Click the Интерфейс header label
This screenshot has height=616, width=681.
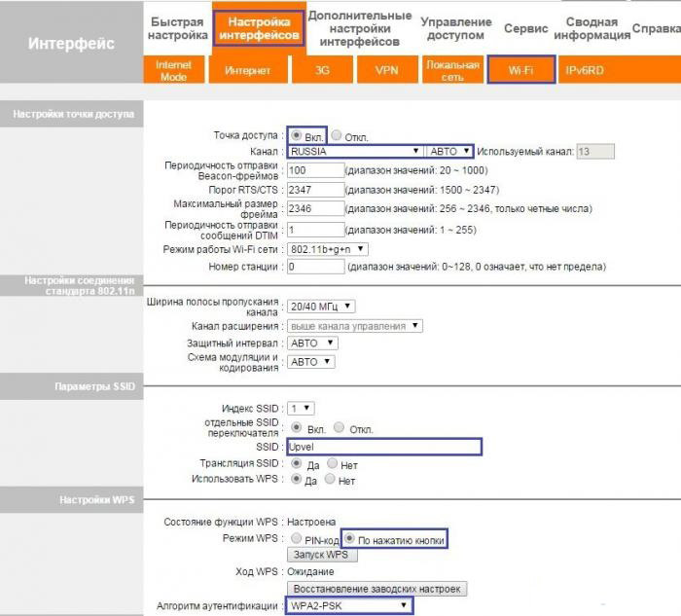[71, 43]
